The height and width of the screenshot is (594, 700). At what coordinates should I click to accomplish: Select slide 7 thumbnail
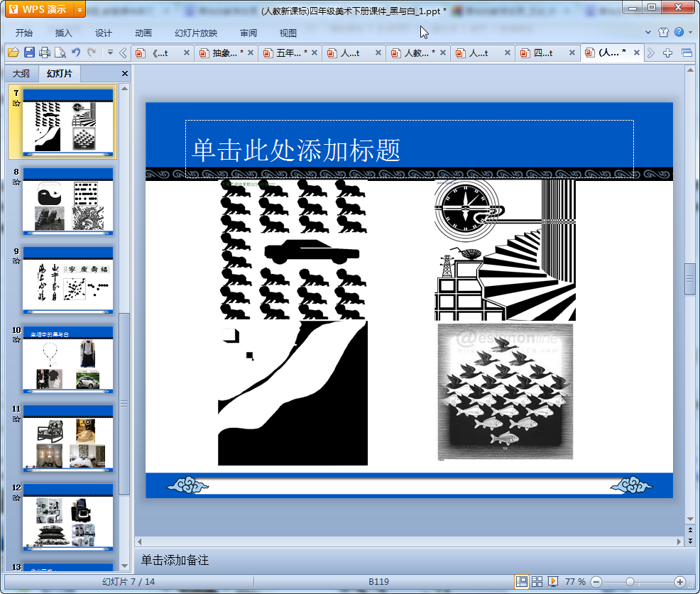(68, 122)
